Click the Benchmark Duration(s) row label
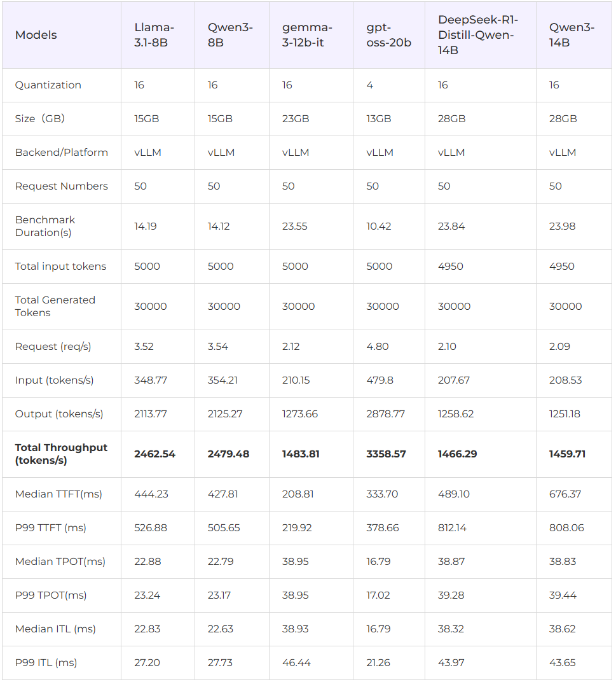The image size is (616, 682). pyautogui.click(x=45, y=226)
